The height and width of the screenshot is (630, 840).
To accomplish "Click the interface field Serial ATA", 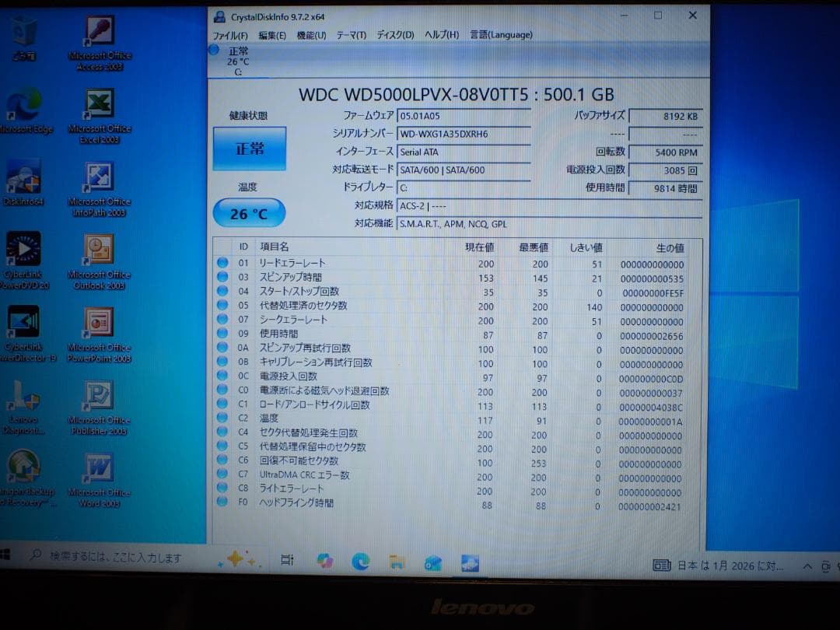I will tap(464, 152).
